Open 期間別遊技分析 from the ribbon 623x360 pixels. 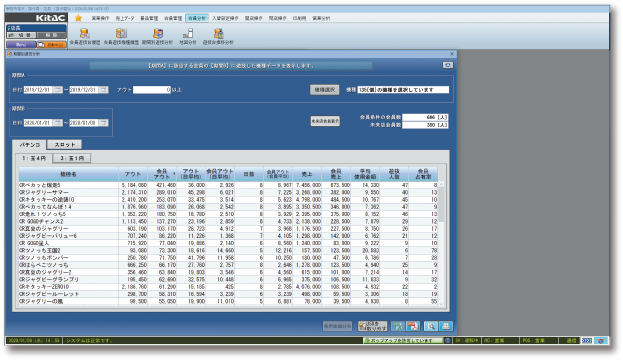point(157,37)
